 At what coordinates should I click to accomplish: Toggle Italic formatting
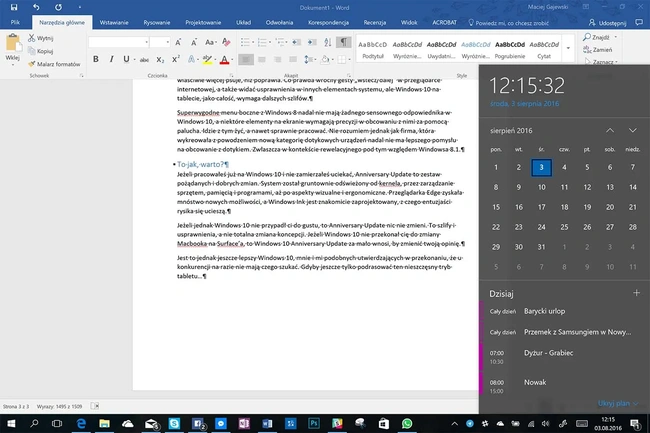tap(111, 59)
